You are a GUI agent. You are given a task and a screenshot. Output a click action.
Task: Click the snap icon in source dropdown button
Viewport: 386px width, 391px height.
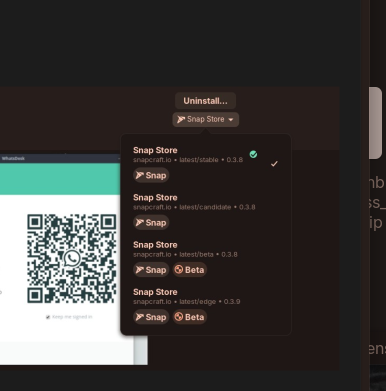pos(181,119)
